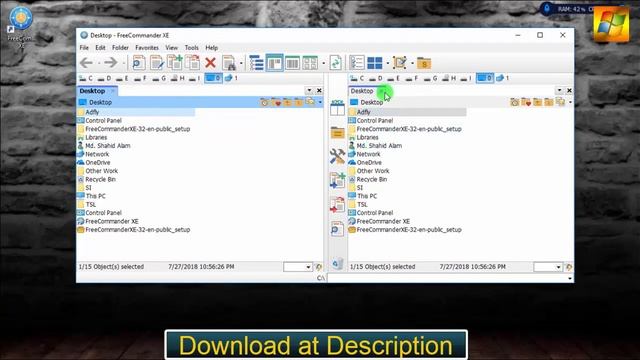Open the right pane filter combo box in the status bar
Viewport: 640px width, 360px height.
click(x=548, y=267)
